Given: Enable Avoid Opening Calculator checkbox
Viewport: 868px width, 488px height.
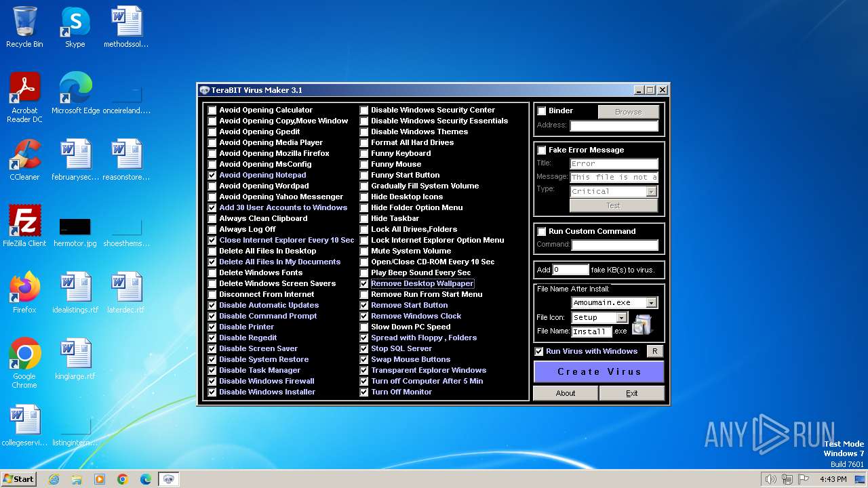Looking at the screenshot, I should click(212, 110).
